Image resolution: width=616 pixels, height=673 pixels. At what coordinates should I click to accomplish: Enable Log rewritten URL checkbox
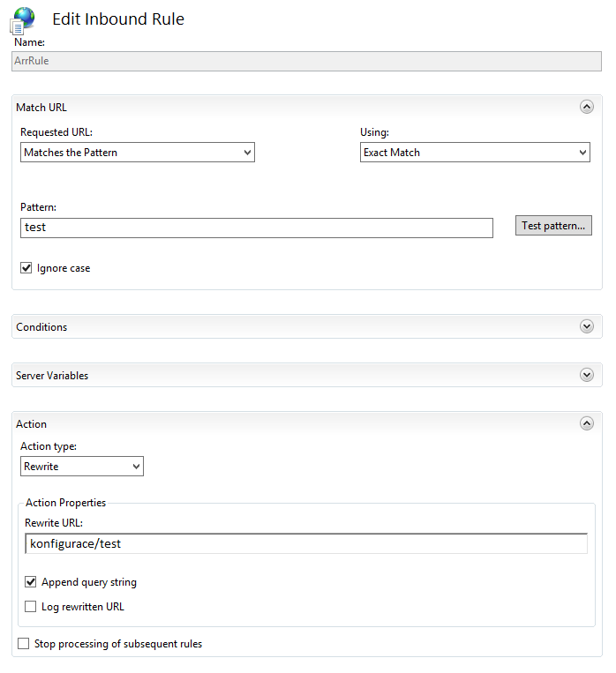pyautogui.click(x=31, y=607)
